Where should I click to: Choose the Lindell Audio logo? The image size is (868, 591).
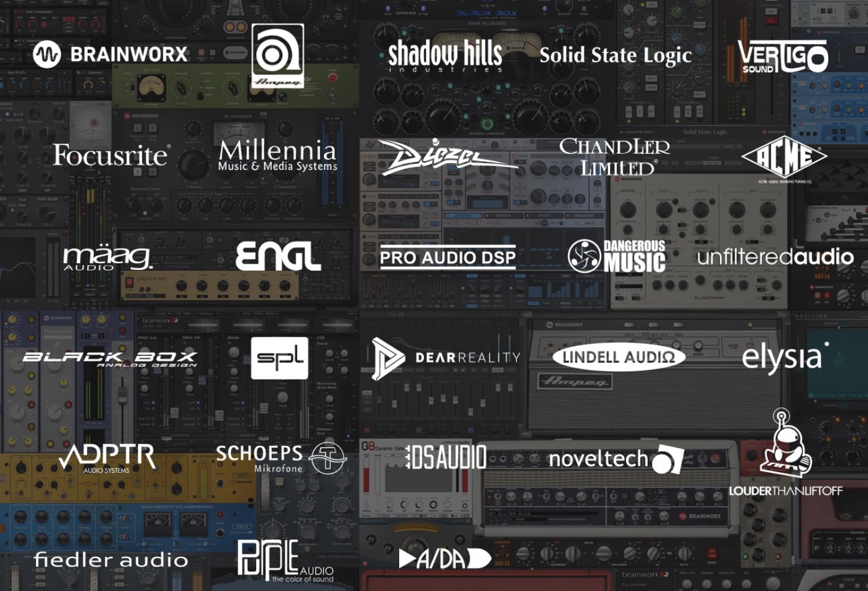[x=619, y=357]
